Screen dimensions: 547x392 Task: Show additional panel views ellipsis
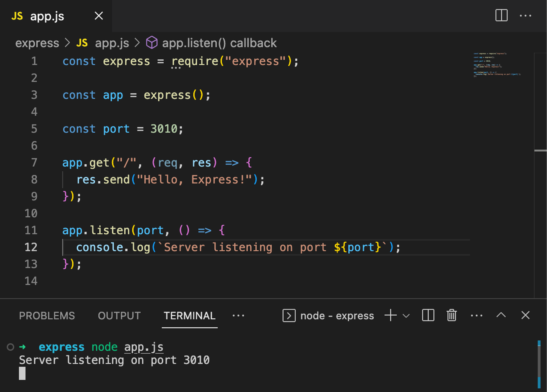tap(238, 316)
